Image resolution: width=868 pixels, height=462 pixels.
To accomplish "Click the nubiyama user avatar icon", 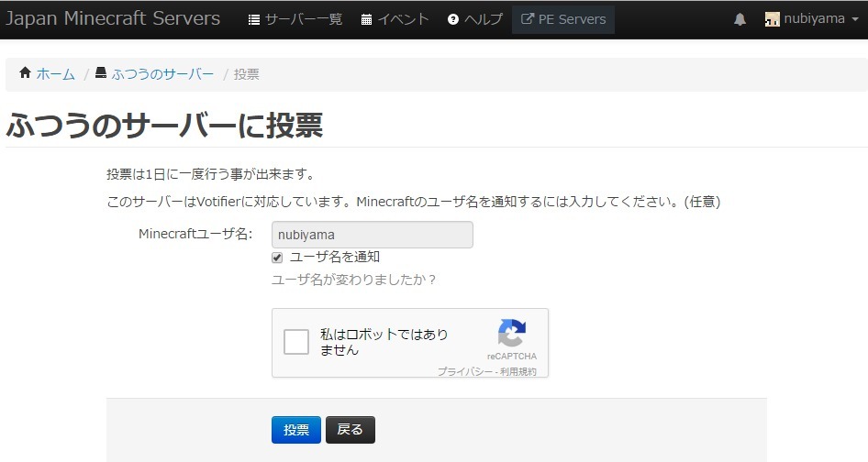I will (773, 19).
